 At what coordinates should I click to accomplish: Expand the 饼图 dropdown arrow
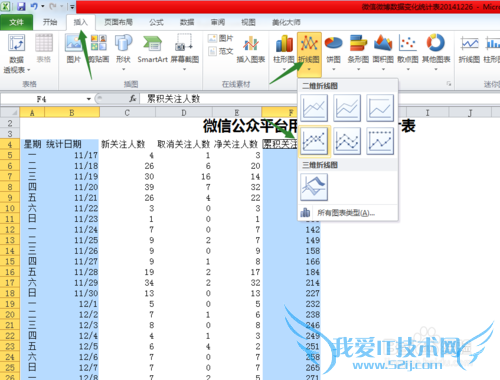(x=333, y=69)
